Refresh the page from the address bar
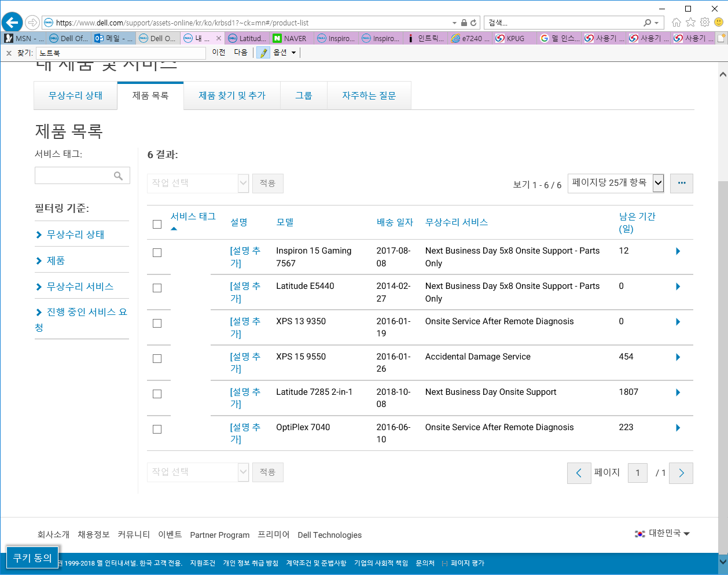This screenshot has height=576, width=728. (473, 23)
